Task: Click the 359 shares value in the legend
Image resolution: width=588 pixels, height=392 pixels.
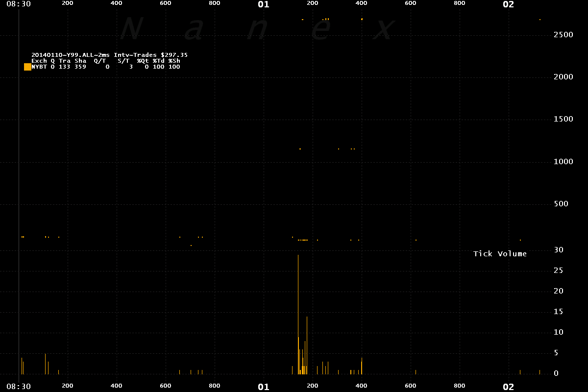Action: (x=80, y=67)
